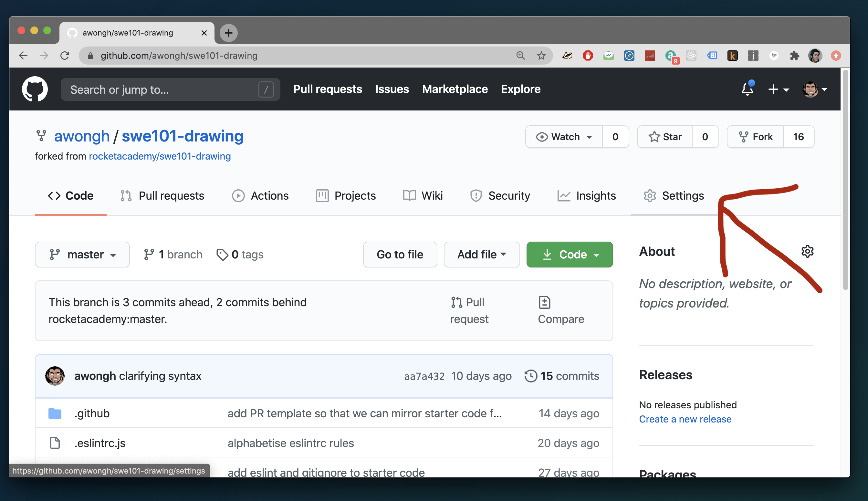Reload the page with refresh icon
This screenshot has height=501, width=868.
click(x=65, y=56)
